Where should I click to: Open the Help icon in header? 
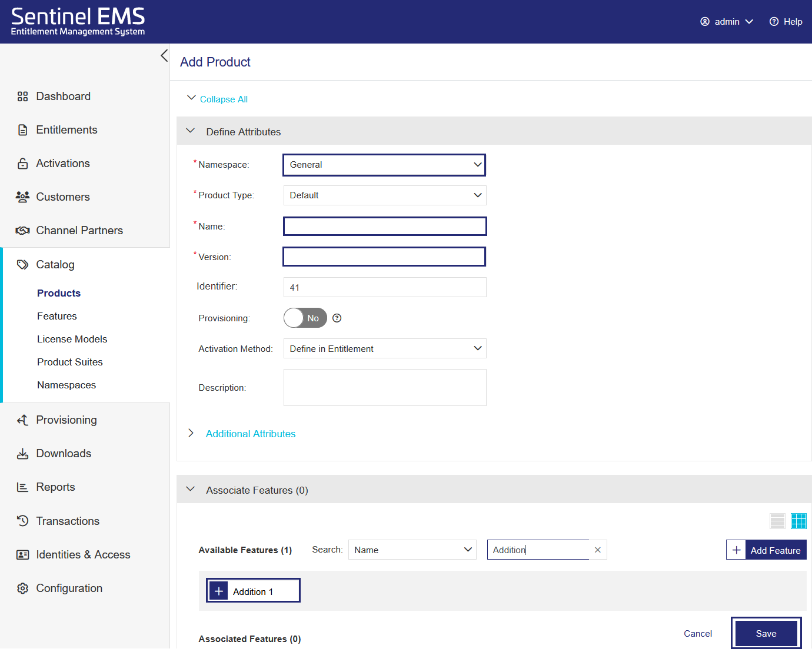(x=774, y=22)
